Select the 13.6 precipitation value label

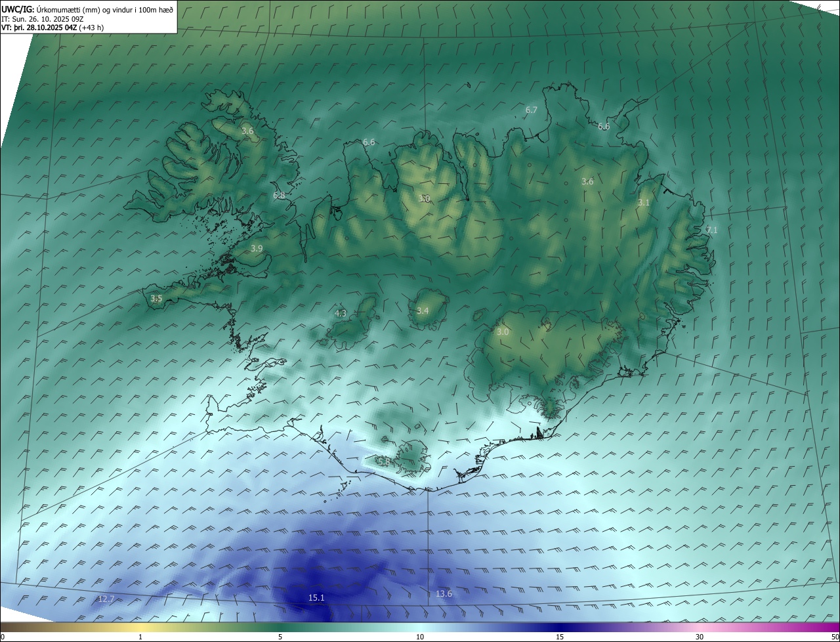(444, 594)
